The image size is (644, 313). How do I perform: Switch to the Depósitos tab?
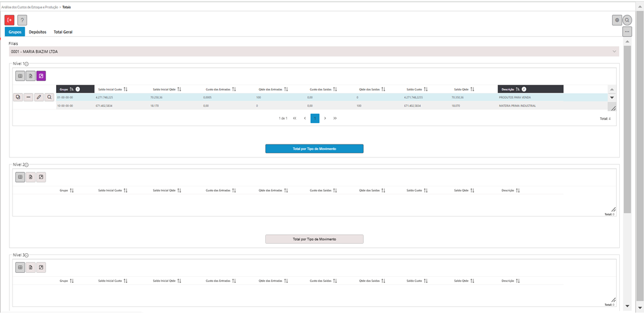pos(38,32)
